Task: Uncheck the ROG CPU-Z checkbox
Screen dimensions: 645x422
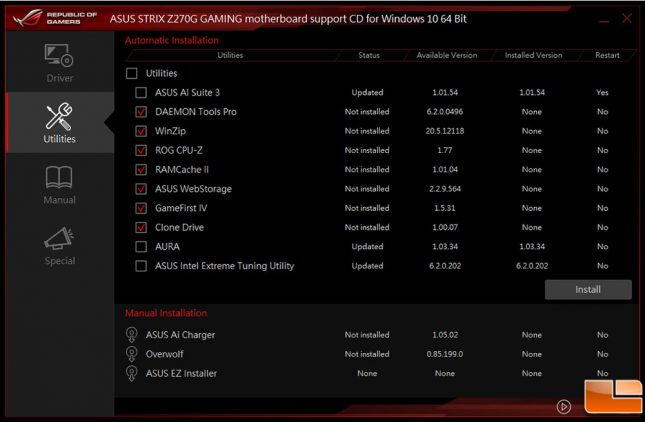Action: pos(141,151)
